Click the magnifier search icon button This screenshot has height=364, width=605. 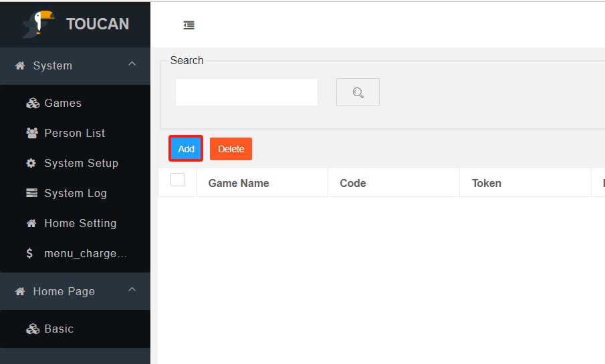[358, 92]
